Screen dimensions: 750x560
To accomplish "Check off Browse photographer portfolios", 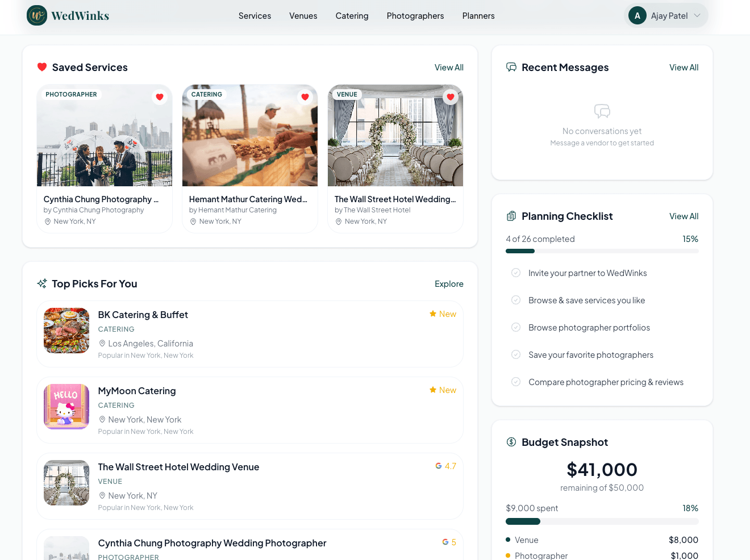I will pos(516,327).
